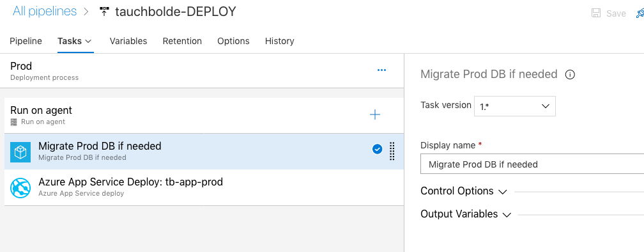This screenshot has height=252, width=644.
Task: Click the Save floppy disk icon
Action: pos(596,13)
